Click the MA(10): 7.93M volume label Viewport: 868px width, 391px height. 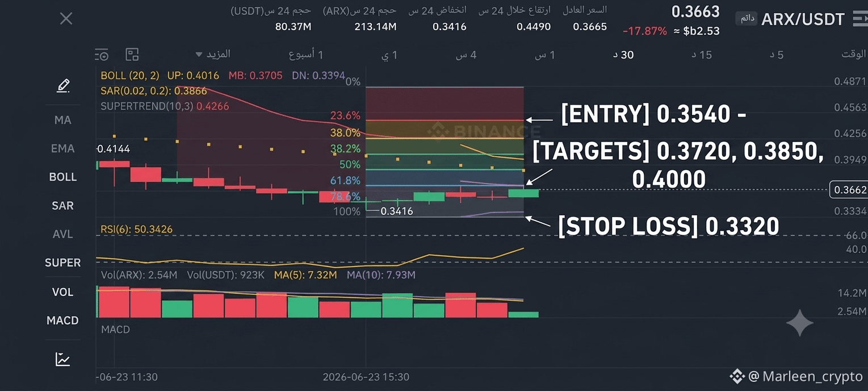click(381, 275)
